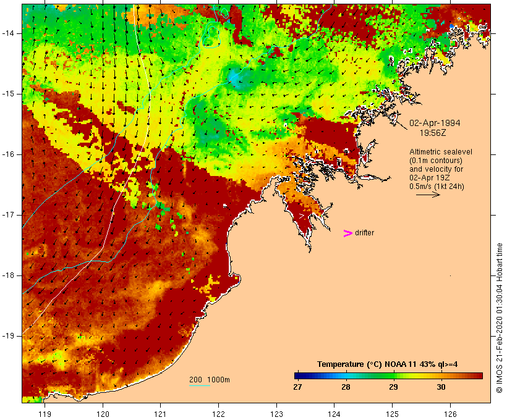Screen dimensions: 507x420
Task: Click the 'Temperature (°C) NOAA 11 43% ql>=4' title
Action: (x=387, y=364)
